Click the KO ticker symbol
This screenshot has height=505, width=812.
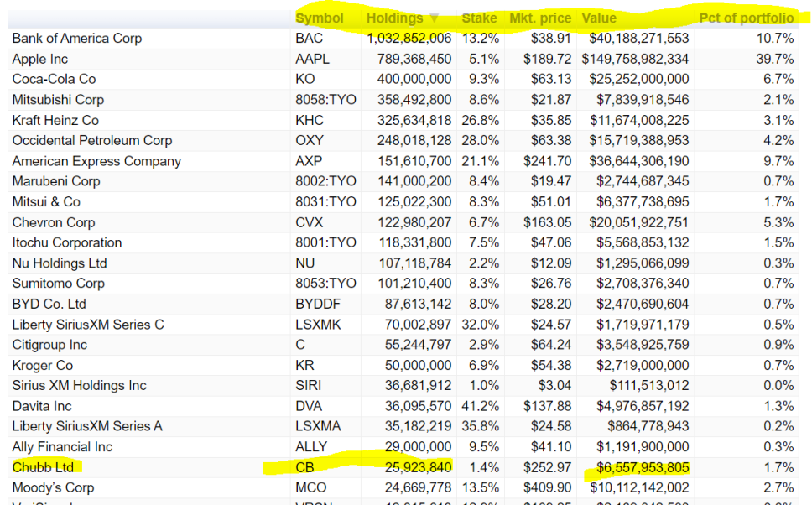[305, 79]
